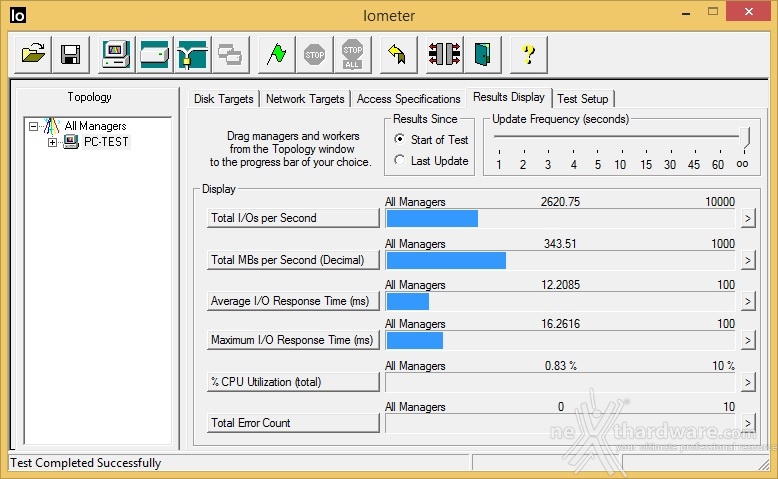Start tests with the green flag
Screen dimensions: 778x479
point(276,54)
